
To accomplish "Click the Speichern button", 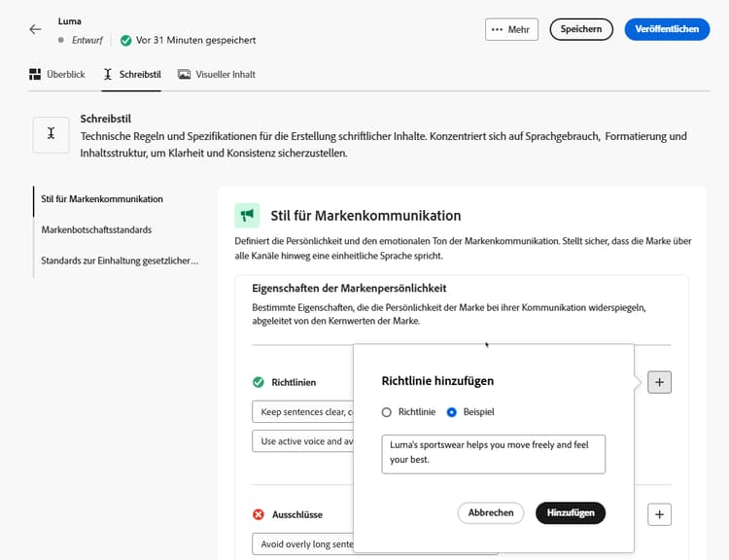I will point(581,29).
